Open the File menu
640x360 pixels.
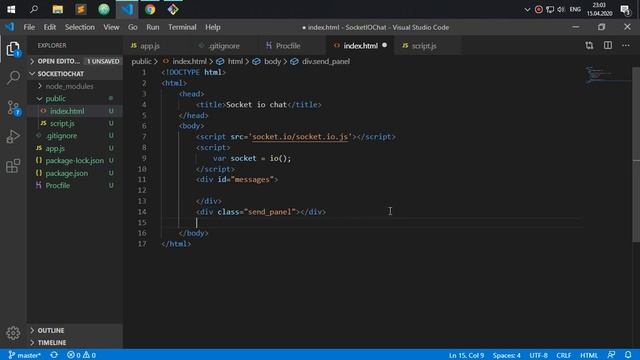[29, 27]
